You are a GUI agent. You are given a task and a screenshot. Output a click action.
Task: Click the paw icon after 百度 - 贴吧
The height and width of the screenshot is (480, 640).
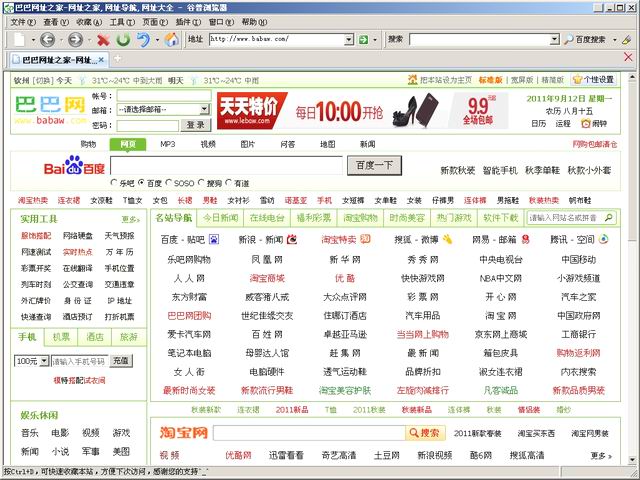pos(214,239)
